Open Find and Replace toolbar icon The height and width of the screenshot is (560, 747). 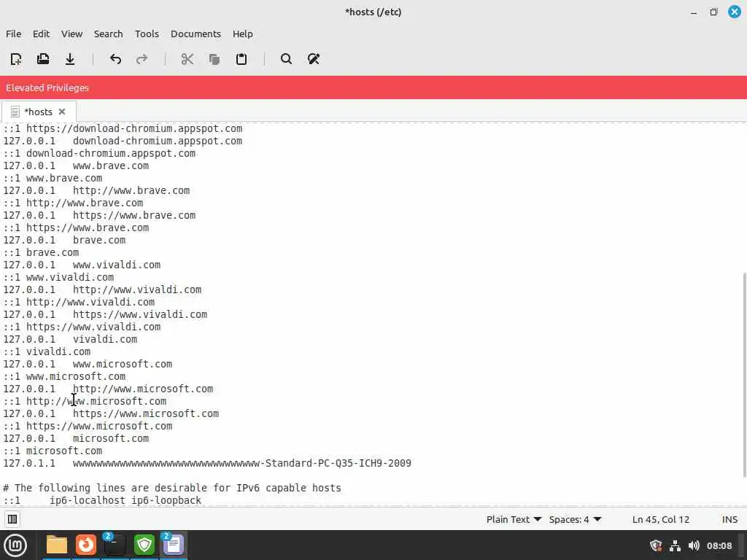(x=314, y=59)
